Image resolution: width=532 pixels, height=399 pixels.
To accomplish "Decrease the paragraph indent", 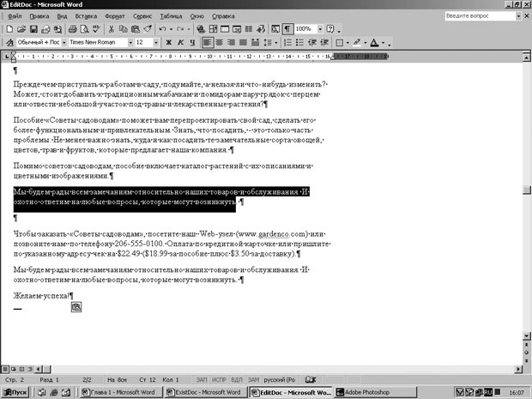I will point(312,43).
